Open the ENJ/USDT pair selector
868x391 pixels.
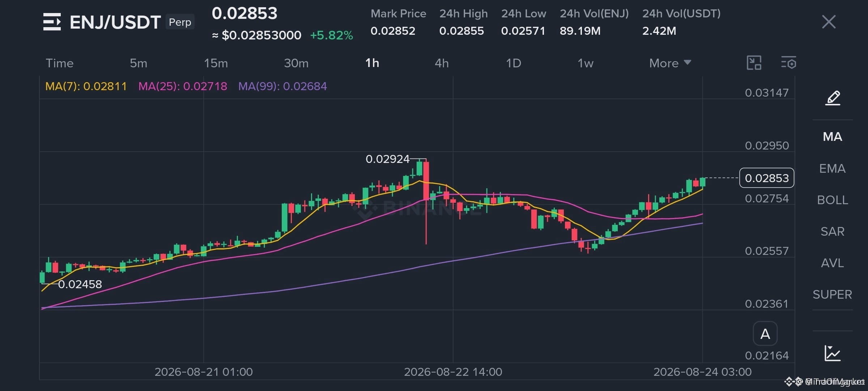click(115, 22)
